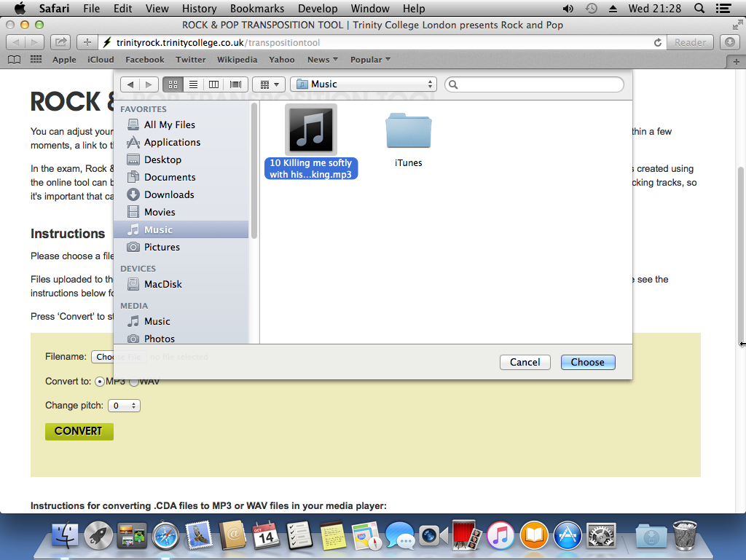Open the Facebook bookmark

145,60
